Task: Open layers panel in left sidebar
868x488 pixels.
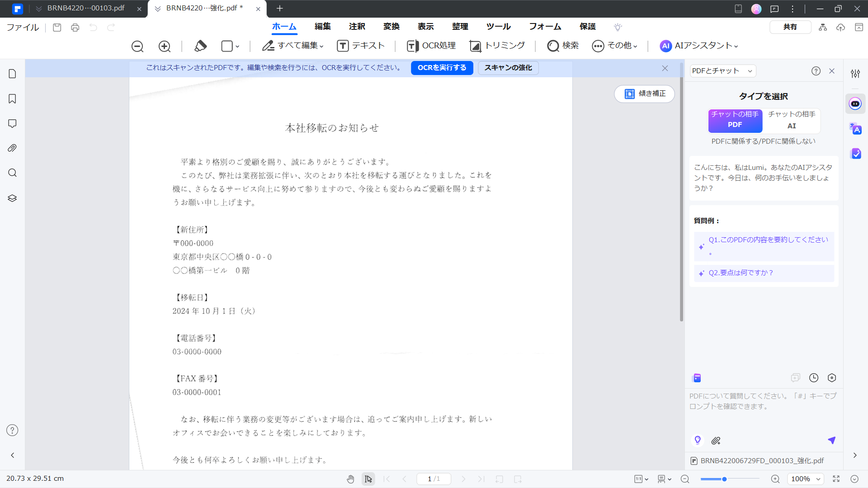Action: 12,198
